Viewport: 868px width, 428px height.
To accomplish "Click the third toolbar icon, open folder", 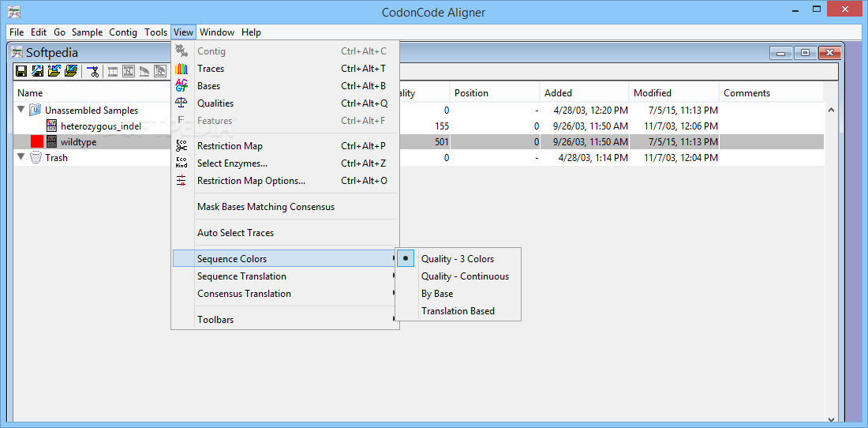I will click(54, 71).
